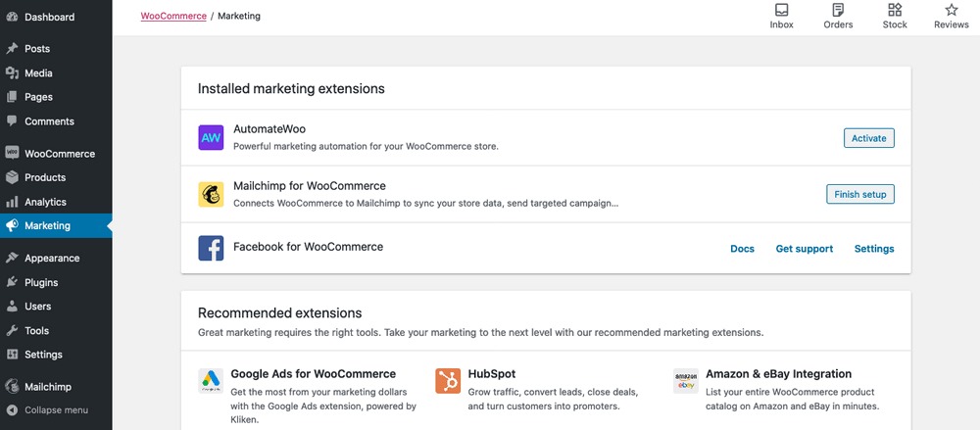Screen dimensions: 980x430
Task: Open the HubSpot extension title
Action: tap(492, 374)
